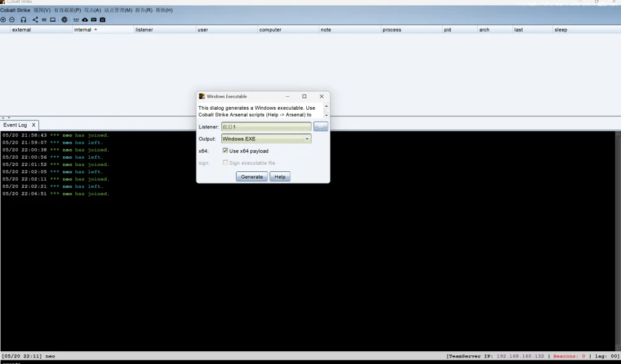Viewport: 621px width, 364px height.
Task: Switch to pivot graph via share icon
Action: [35, 20]
